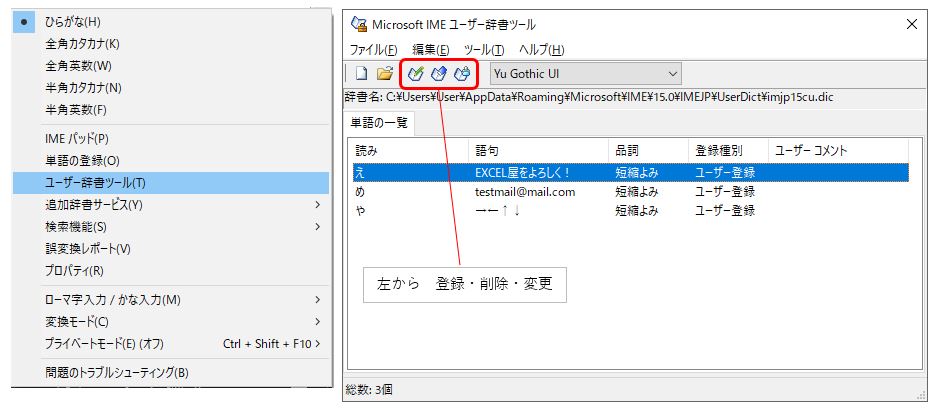Viewport: 938px width, 415px height.
Task: Choose ユーザー辞書ツール(T) menu entry
Action: [x=170, y=183]
